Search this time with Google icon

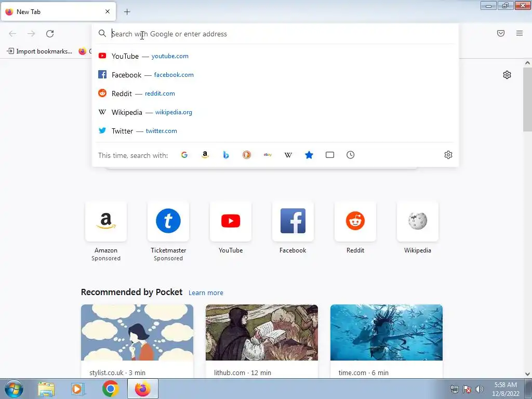(184, 155)
